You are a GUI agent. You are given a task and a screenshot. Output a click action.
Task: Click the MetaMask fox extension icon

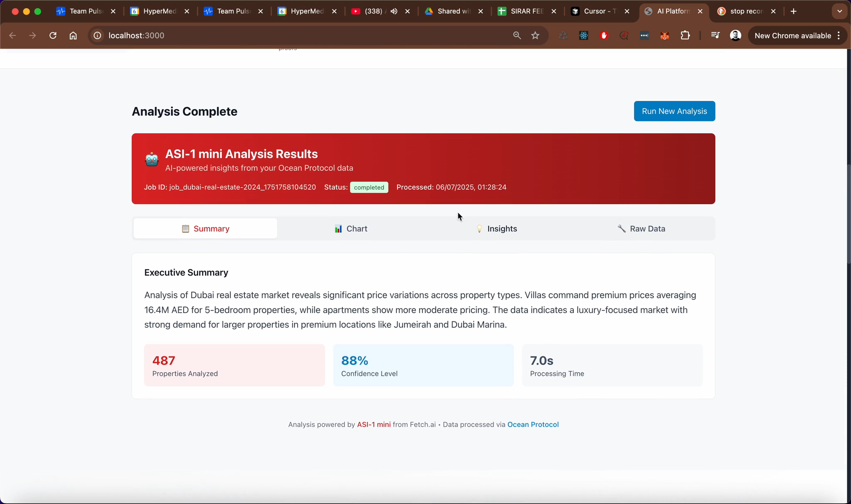(664, 36)
